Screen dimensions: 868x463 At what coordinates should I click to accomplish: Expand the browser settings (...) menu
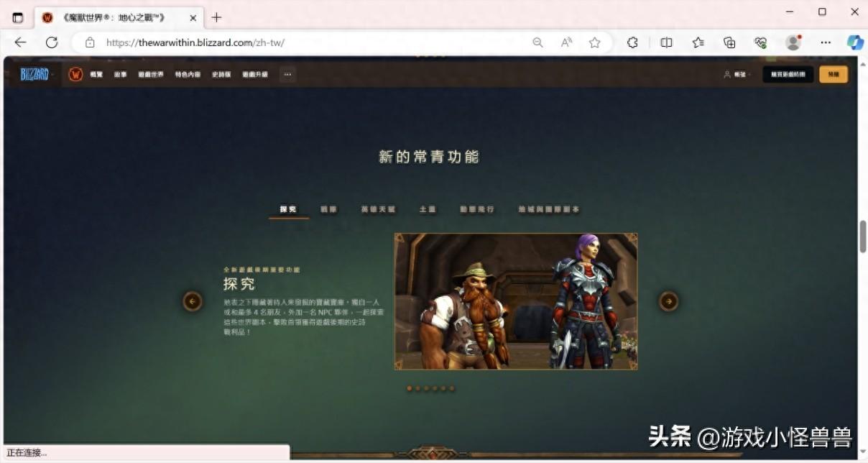click(825, 42)
